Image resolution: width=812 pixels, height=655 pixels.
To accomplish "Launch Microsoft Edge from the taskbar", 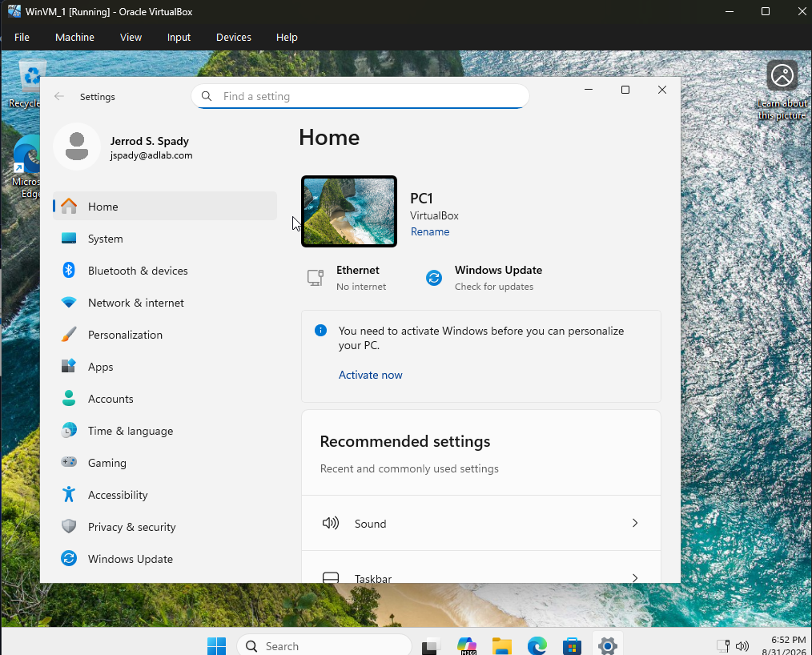I will [537, 646].
